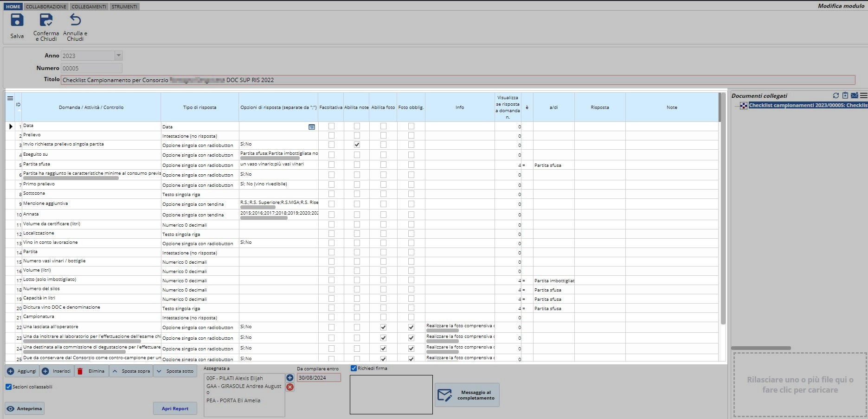Switch to the COLLABORAZIONE tab

coord(46,6)
